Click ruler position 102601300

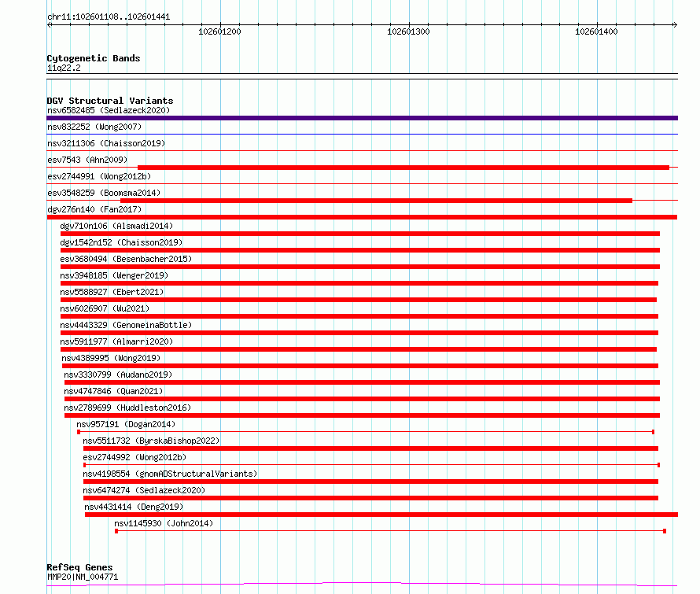point(408,31)
